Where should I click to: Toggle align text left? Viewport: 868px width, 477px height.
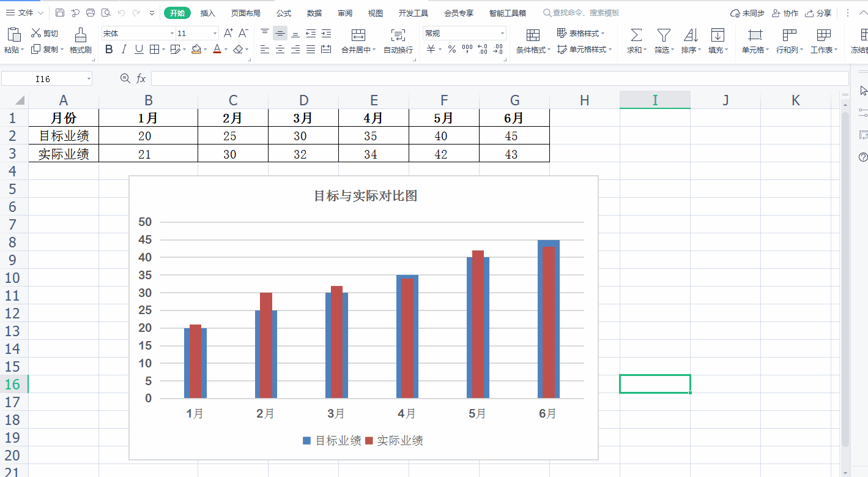point(264,49)
